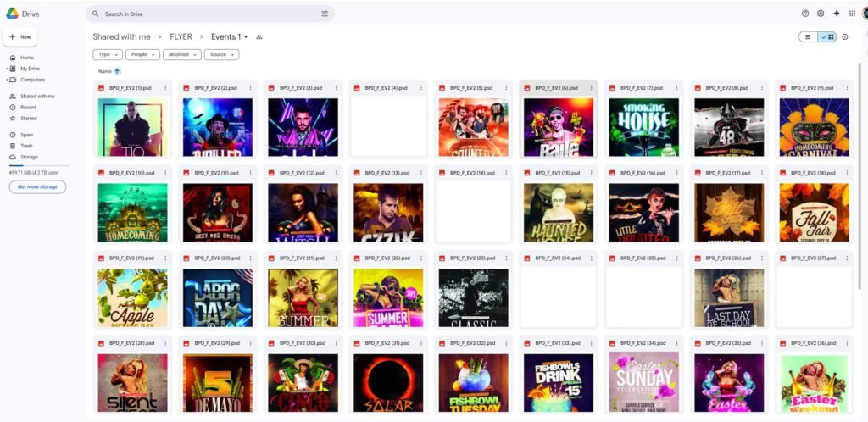Expand the Modified filter dropdown
The width and height of the screenshot is (868, 422).
182,54
